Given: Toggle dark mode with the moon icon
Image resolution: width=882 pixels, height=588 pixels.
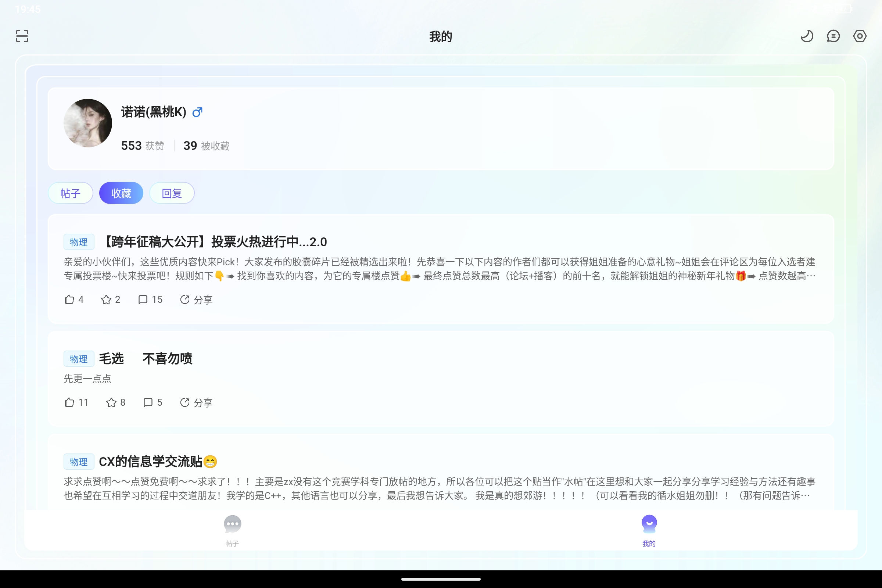Looking at the screenshot, I should pos(807,36).
